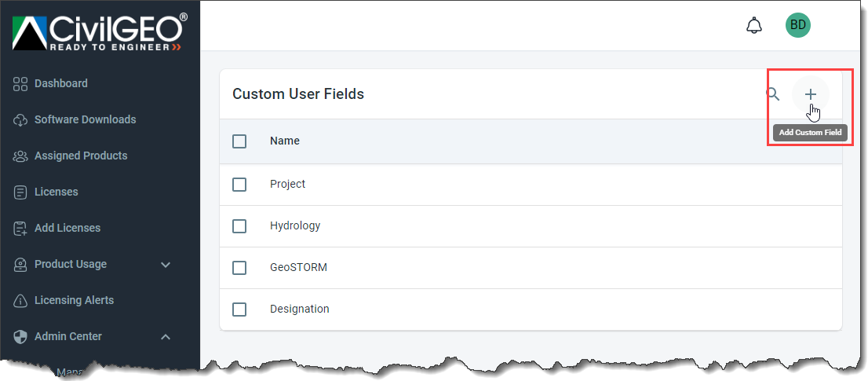The width and height of the screenshot is (868, 381).
Task: Click the Dashboard grid icon
Action: (x=20, y=83)
